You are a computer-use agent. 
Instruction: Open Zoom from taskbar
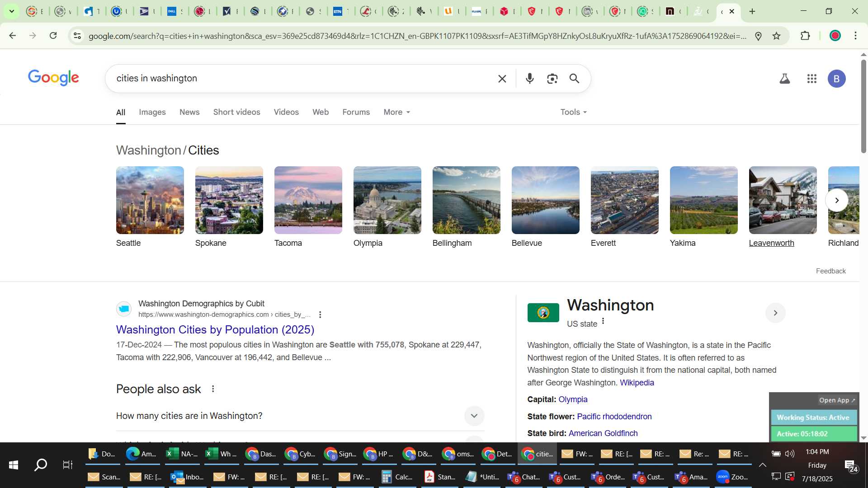(x=732, y=477)
